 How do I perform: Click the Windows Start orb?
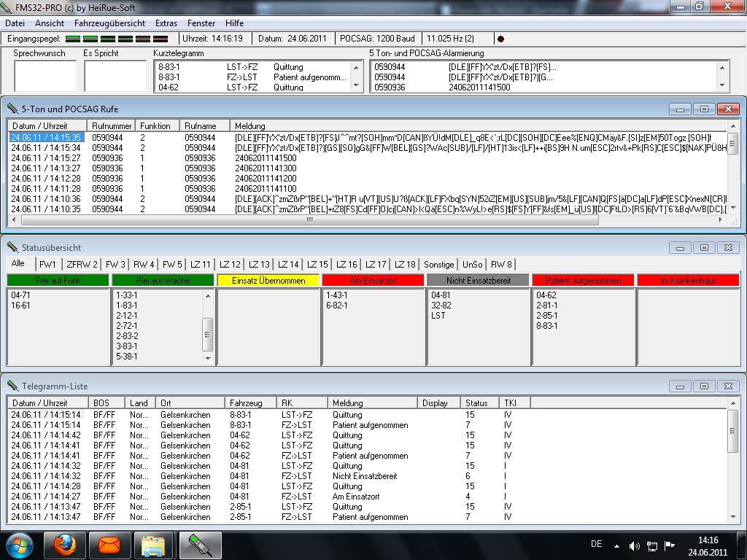coord(19,545)
